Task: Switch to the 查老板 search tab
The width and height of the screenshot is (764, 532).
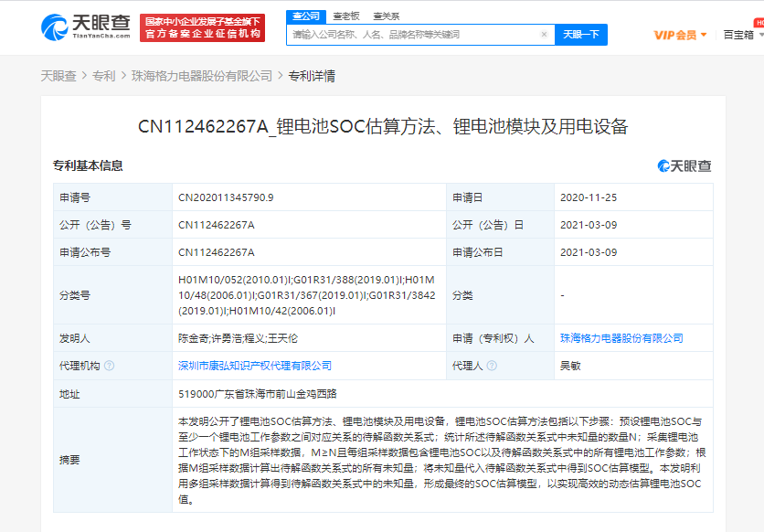Action: click(x=345, y=16)
